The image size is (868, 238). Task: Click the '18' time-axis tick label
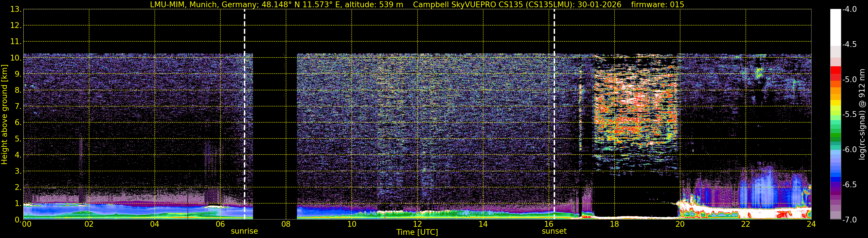click(x=615, y=224)
